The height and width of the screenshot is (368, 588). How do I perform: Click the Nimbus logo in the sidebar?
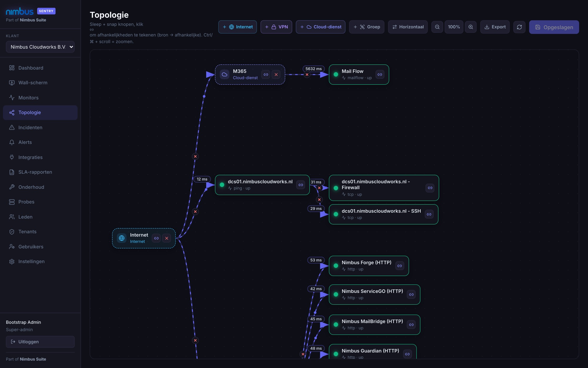click(20, 11)
